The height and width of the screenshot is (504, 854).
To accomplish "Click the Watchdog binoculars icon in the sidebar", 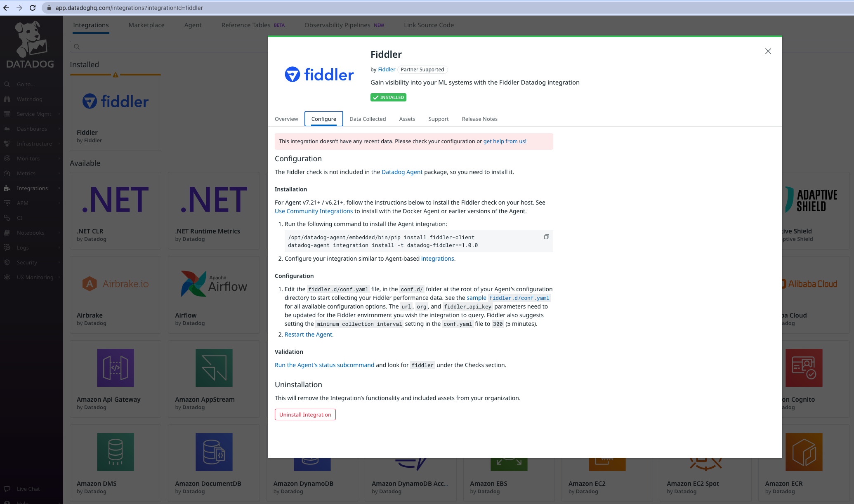I will coord(7,99).
